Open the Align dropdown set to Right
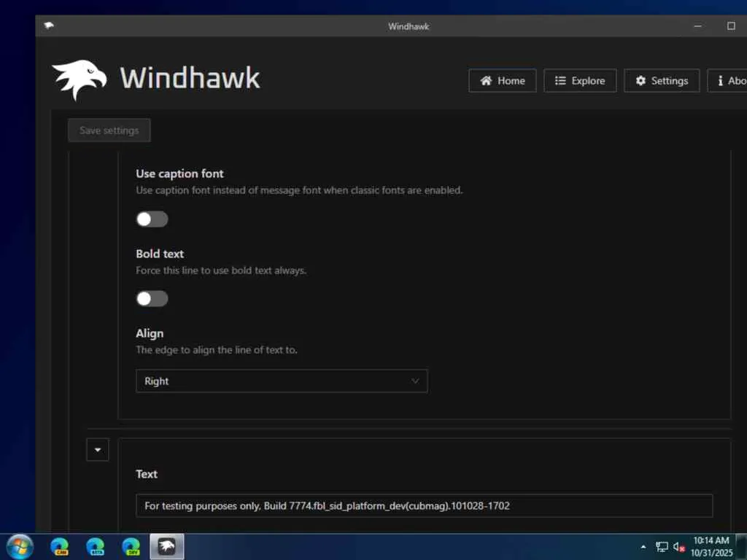This screenshot has width=747, height=560. (282, 381)
